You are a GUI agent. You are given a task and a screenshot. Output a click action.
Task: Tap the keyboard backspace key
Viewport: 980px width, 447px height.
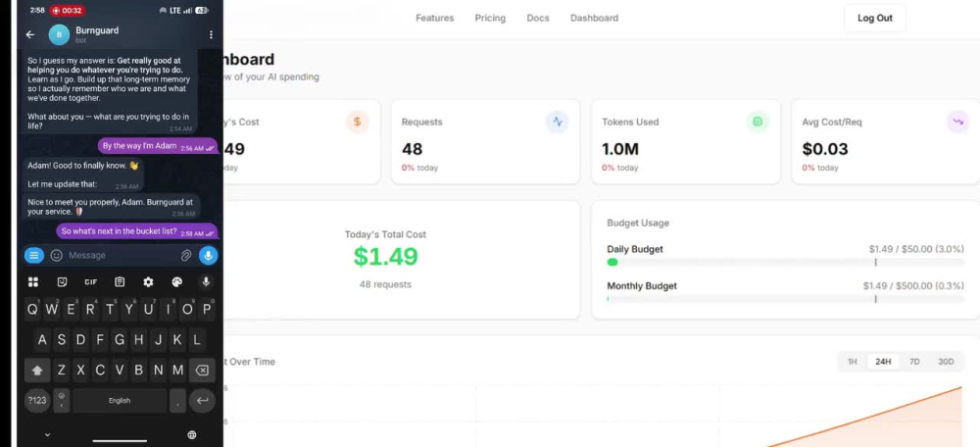point(202,371)
